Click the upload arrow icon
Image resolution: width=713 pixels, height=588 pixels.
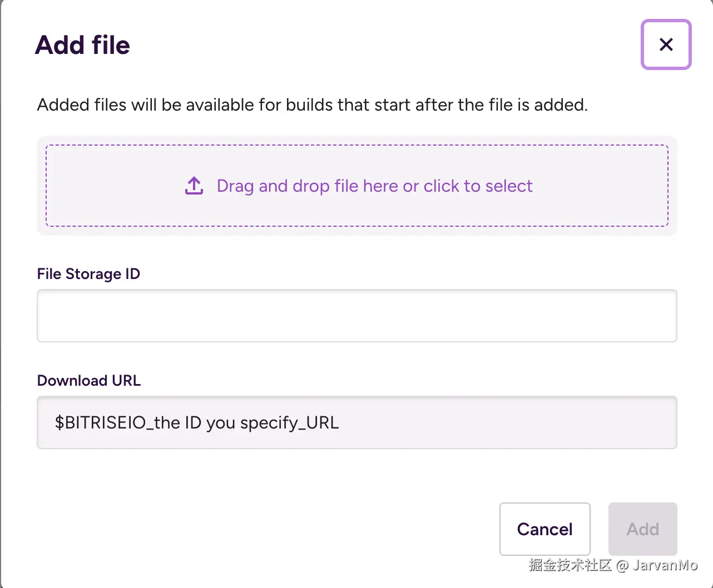pyautogui.click(x=194, y=186)
